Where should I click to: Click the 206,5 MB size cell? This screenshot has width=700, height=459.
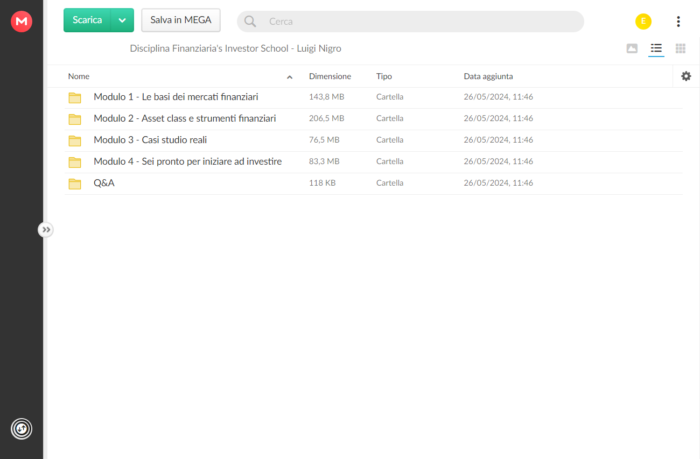(326, 118)
